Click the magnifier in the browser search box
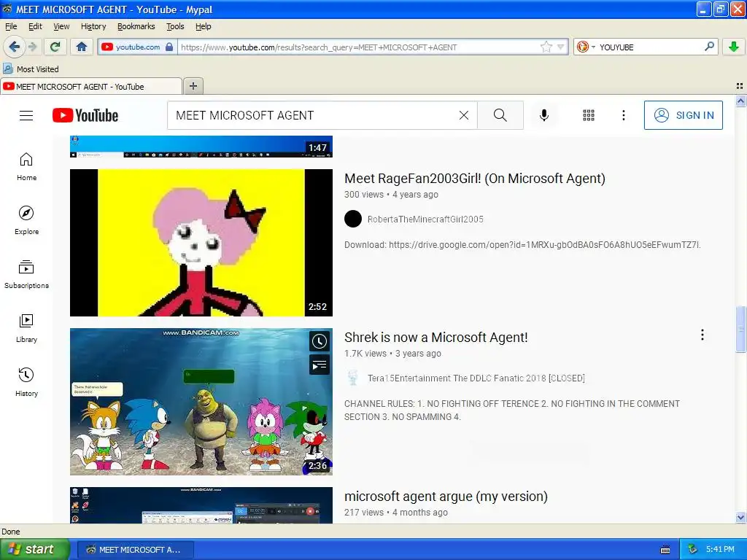 [709, 47]
